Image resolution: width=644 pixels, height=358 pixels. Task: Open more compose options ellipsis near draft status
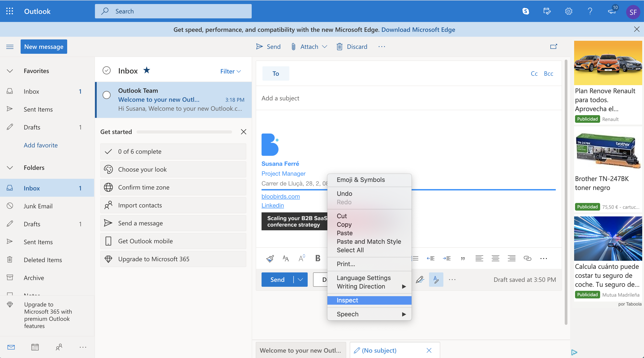pos(452,279)
